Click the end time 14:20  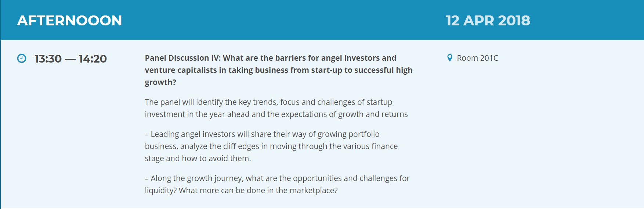pyautogui.click(x=93, y=59)
